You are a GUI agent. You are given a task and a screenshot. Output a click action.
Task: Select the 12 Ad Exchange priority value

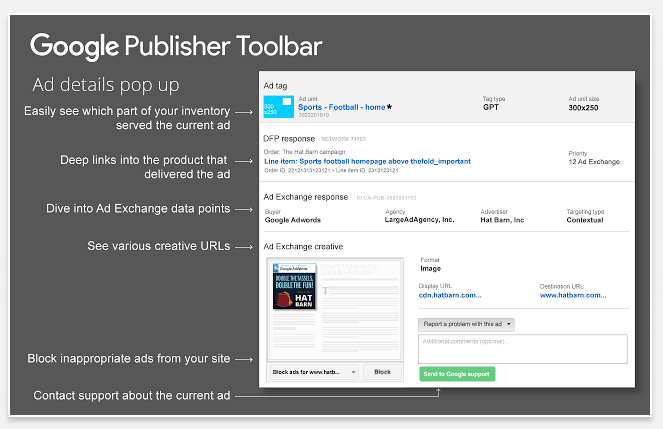click(x=594, y=162)
